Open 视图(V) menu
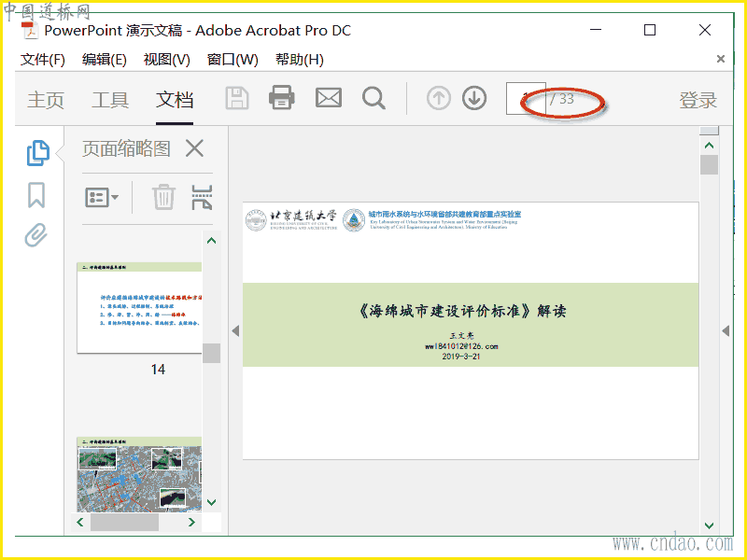This screenshot has width=747, height=560. pyautogui.click(x=167, y=60)
